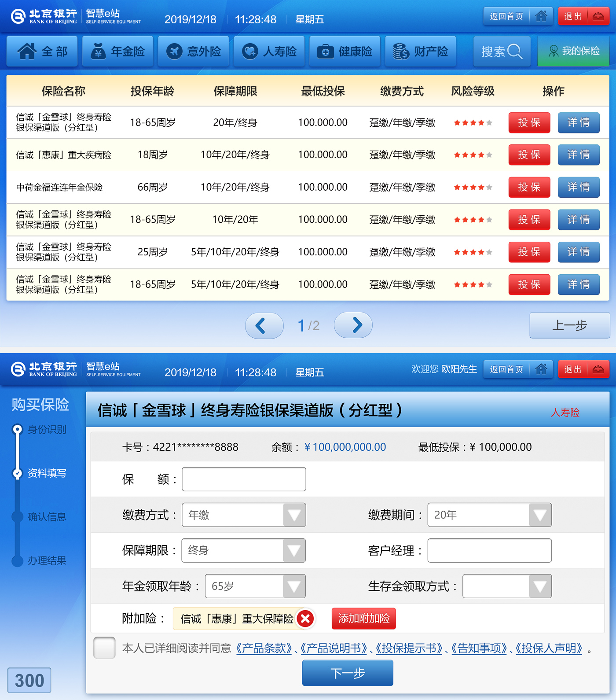This screenshot has height=700, width=616.
Task: Open the 保障期限 dropdown showing 终身
Action: tap(244, 550)
